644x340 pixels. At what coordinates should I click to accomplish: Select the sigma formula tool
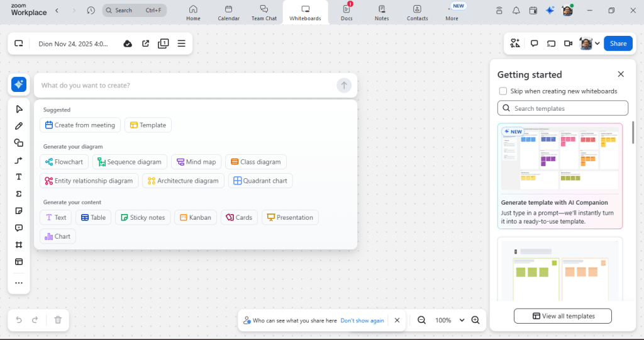[19, 194]
